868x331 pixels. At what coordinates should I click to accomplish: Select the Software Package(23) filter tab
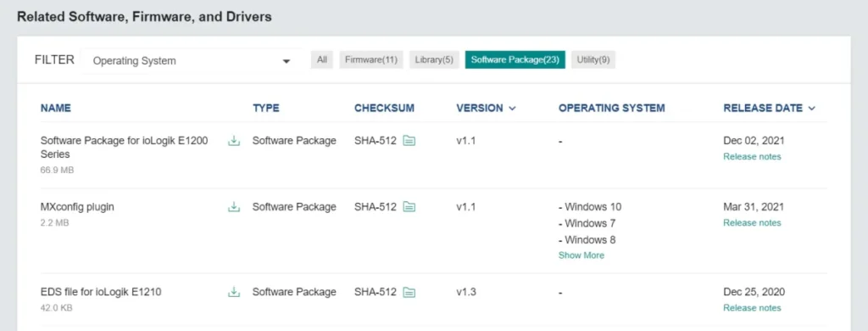[x=515, y=60]
